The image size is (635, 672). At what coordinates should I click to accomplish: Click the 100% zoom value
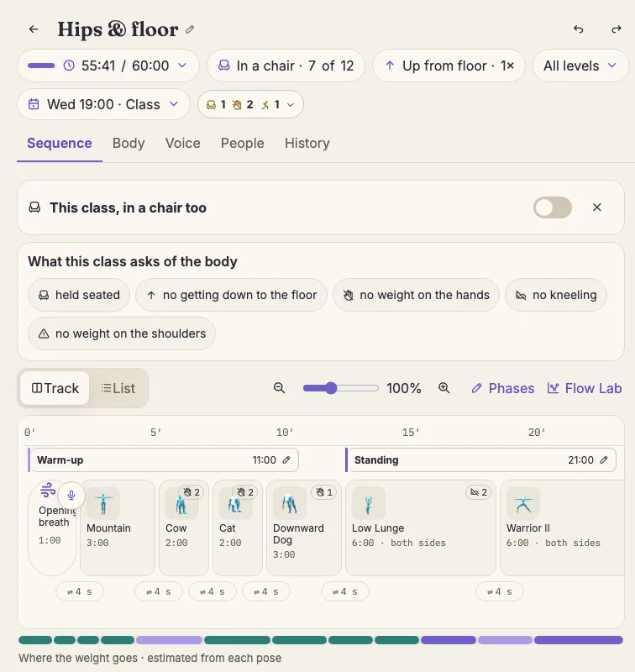tap(404, 388)
